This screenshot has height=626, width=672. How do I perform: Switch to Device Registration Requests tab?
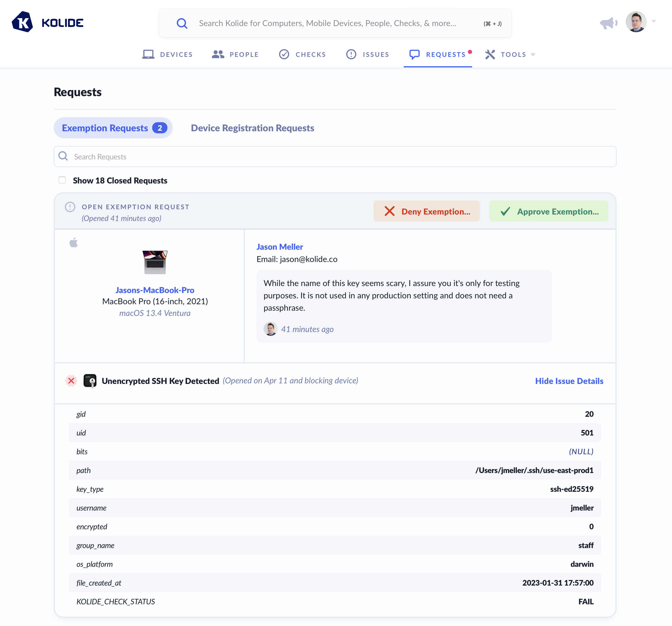coord(252,128)
